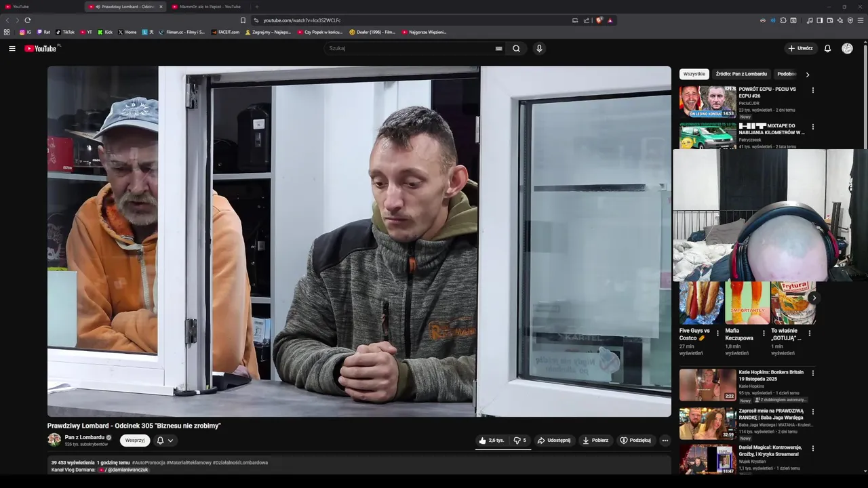Open a new browser tab
The height and width of the screenshot is (488, 868).
tap(256, 7)
